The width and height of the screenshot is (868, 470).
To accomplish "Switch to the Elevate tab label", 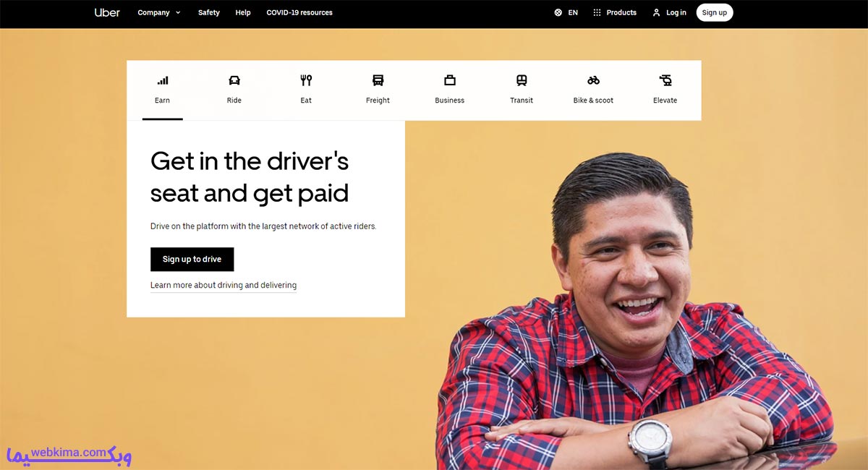I will 665,101.
